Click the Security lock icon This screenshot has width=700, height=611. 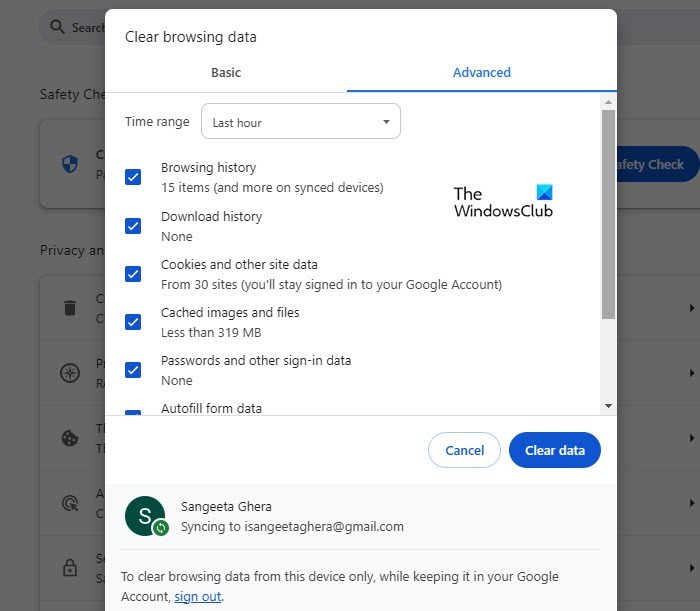pos(70,568)
